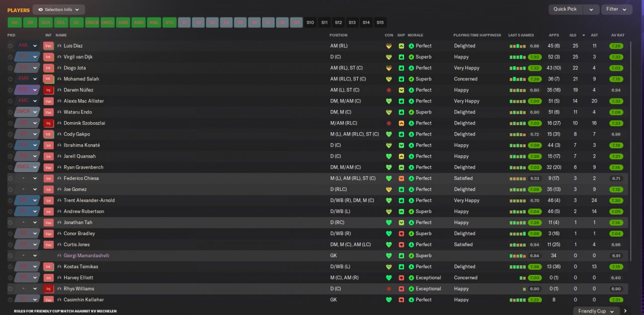Click the player icon beside Alexis Mac Allister
644x315 pixels.
59,101
